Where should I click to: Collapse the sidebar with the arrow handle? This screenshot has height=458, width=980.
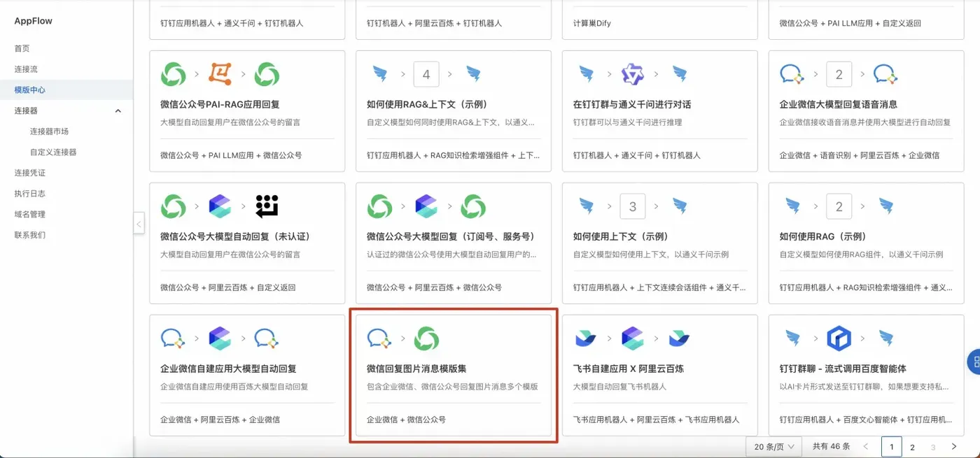pos(139,224)
